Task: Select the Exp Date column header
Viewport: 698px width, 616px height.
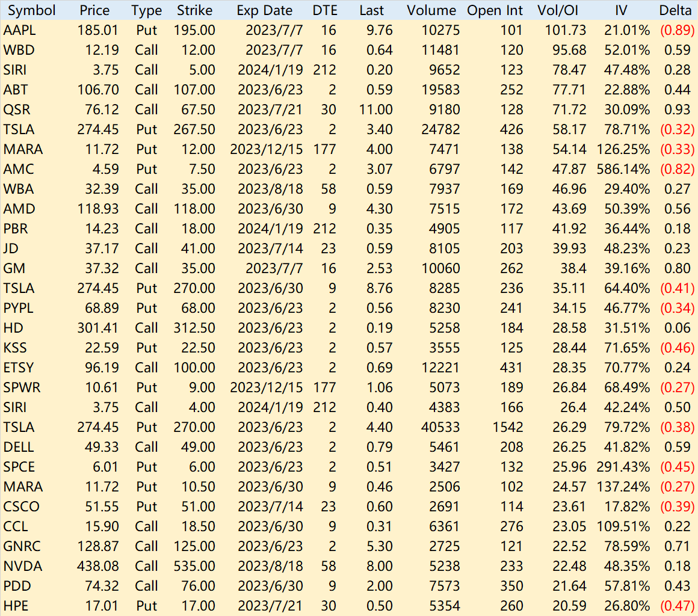Action: pyautogui.click(x=264, y=10)
